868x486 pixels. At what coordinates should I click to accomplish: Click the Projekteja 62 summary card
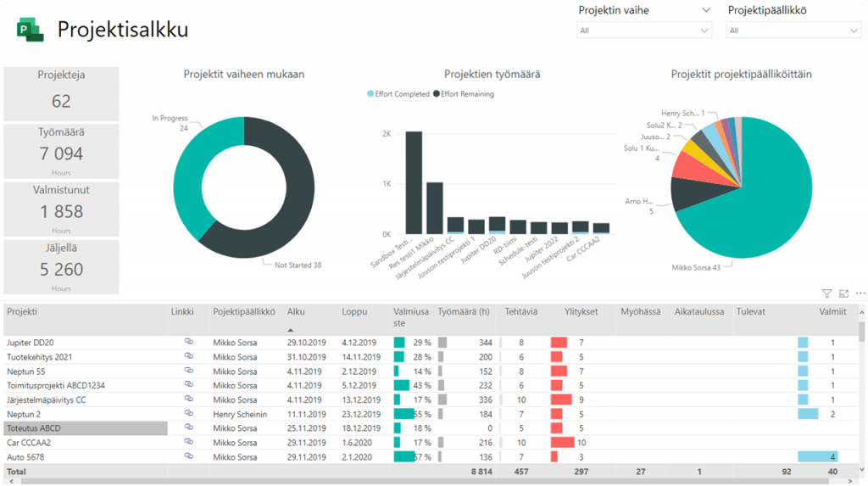click(x=61, y=93)
